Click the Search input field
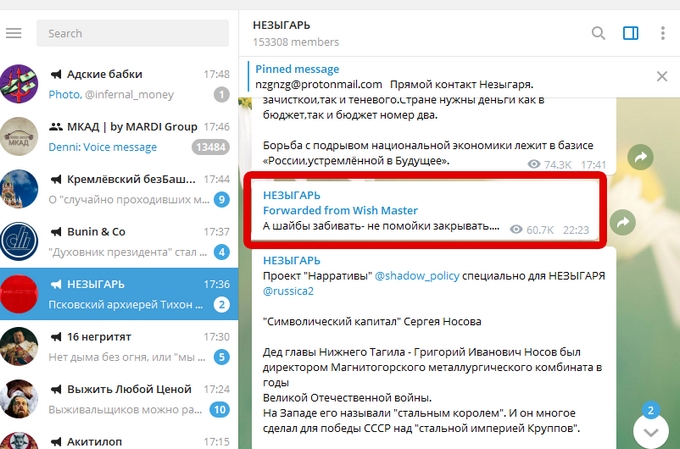Screen dimensions: 680x449 click(x=132, y=33)
